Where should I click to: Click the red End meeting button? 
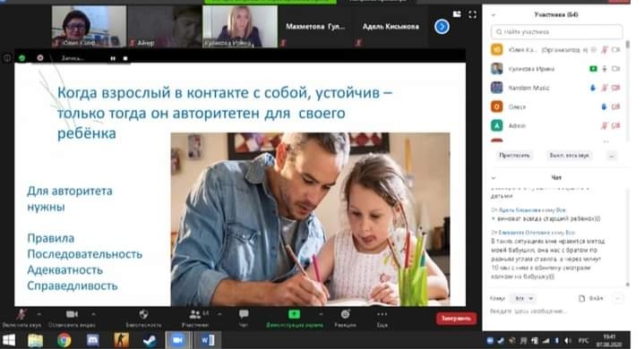(456, 319)
